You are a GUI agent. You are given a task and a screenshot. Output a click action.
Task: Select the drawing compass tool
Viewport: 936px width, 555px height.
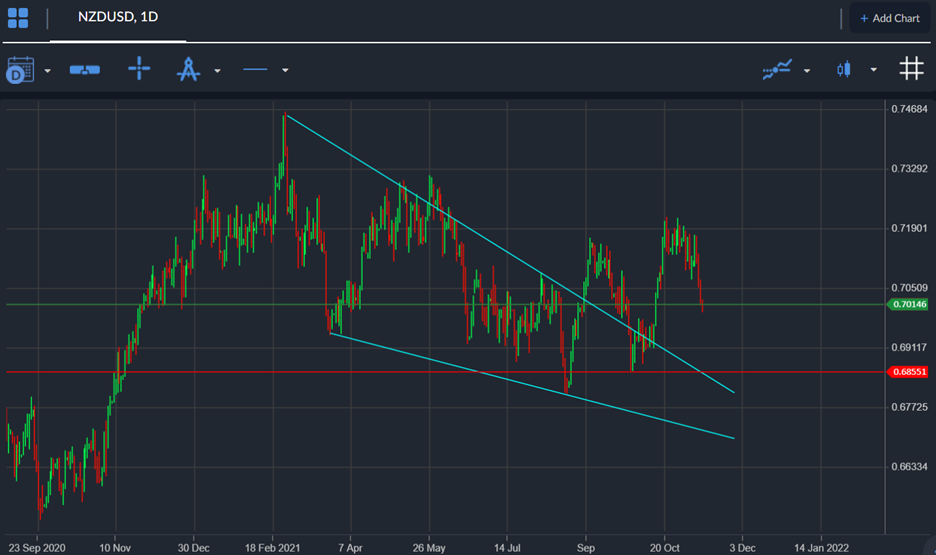tap(188, 70)
